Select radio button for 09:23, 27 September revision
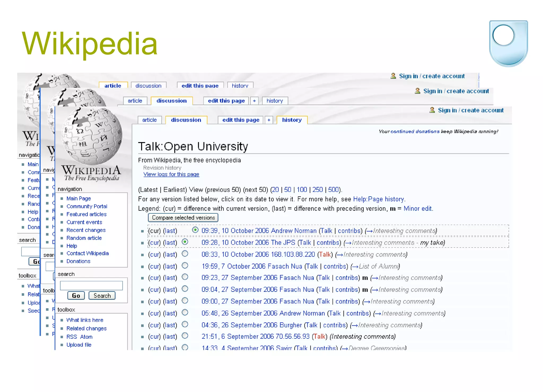This screenshot has height=392, width=543. (185, 277)
